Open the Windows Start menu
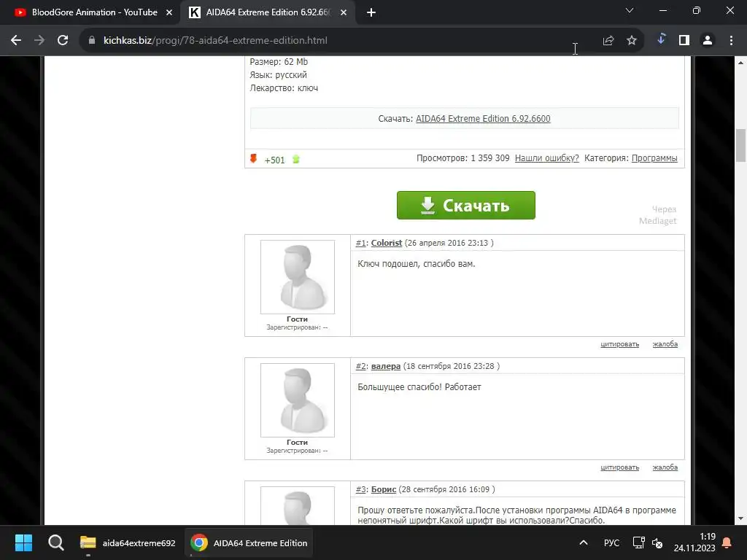The height and width of the screenshot is (560, 747). pyautogui.click(x=23, y=542)
